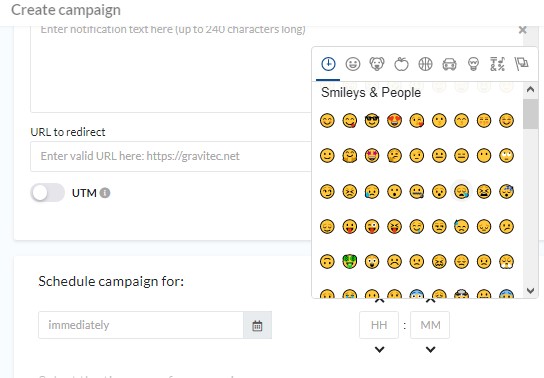Insert the smirking face emoji
This screenshot has width=544, height=378.
click(x=327, y=191)
